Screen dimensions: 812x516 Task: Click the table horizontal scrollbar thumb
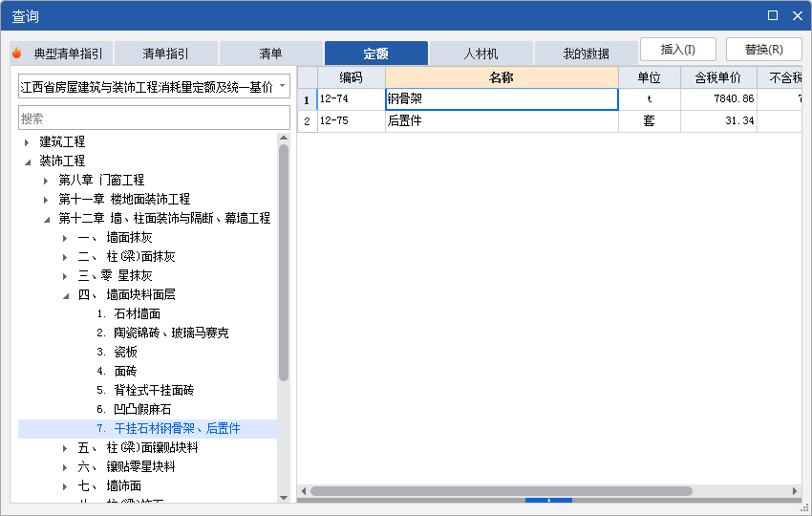502,490
